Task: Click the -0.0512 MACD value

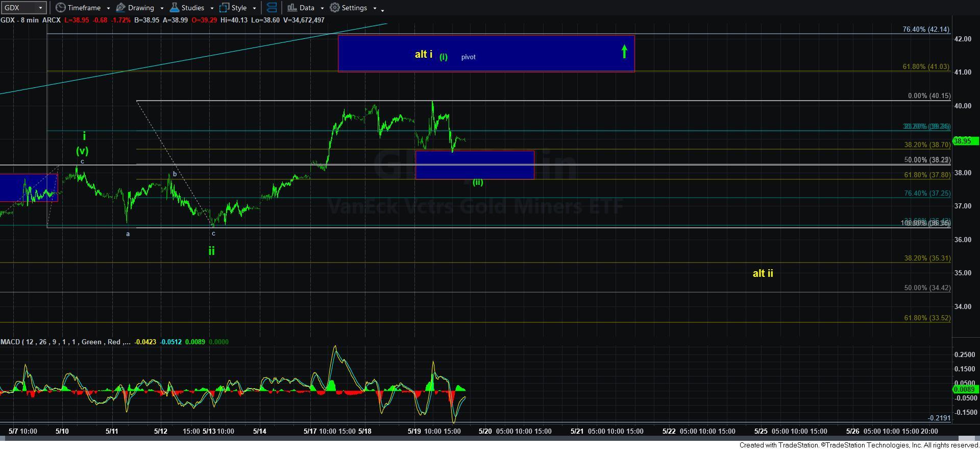Action: (x=171, y=342)
